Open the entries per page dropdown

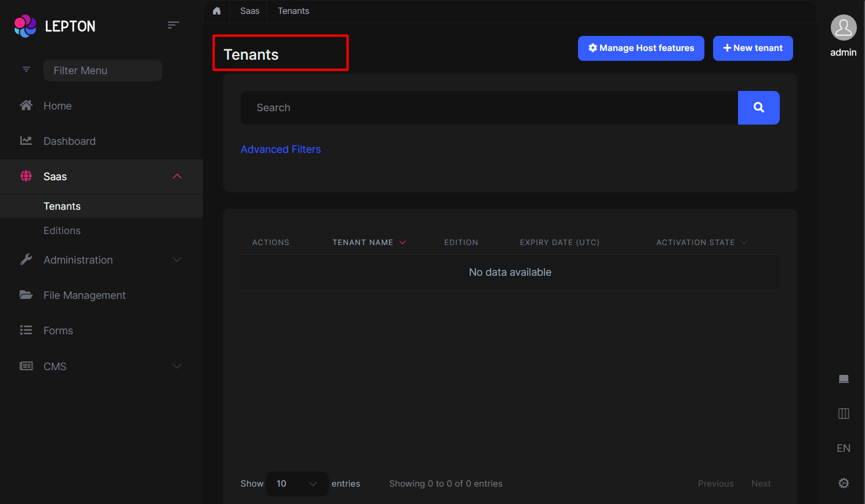[x=297, y=484]
